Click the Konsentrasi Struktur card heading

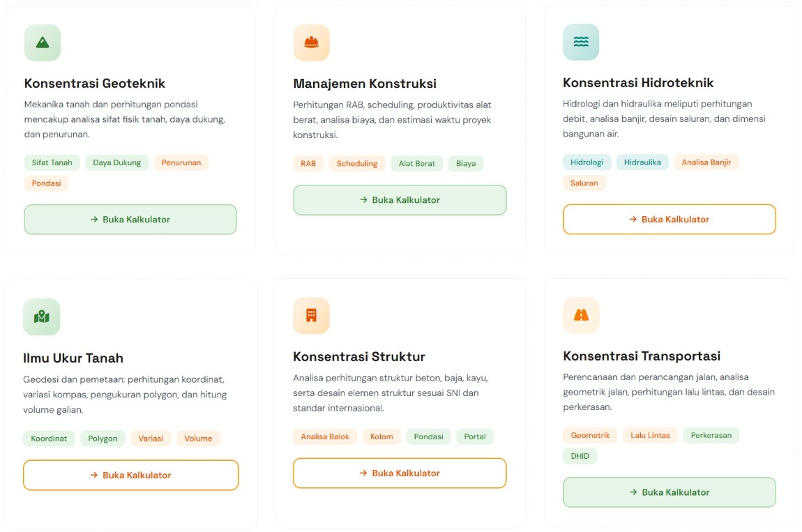359,357
